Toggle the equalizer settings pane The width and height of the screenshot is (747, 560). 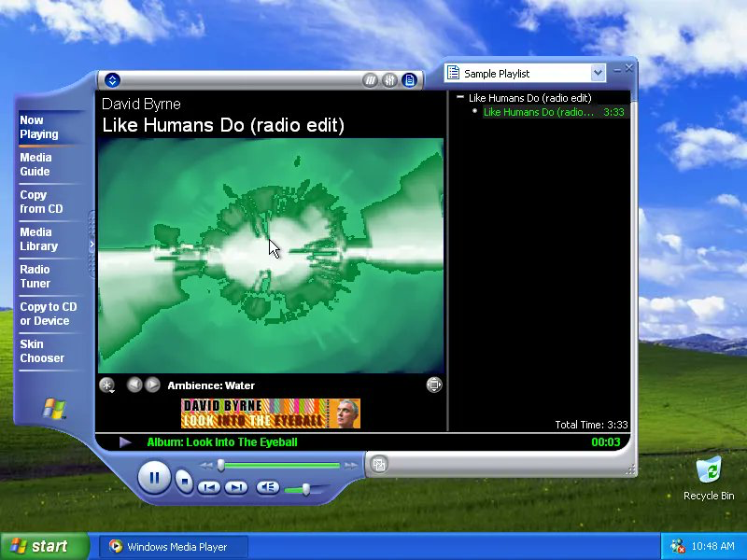click(390, 80)
